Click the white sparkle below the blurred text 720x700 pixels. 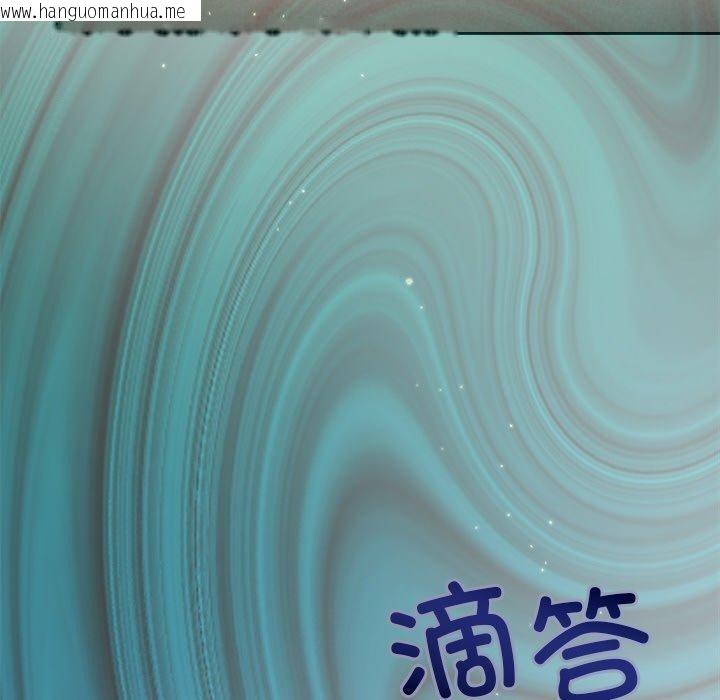point(163,66)
